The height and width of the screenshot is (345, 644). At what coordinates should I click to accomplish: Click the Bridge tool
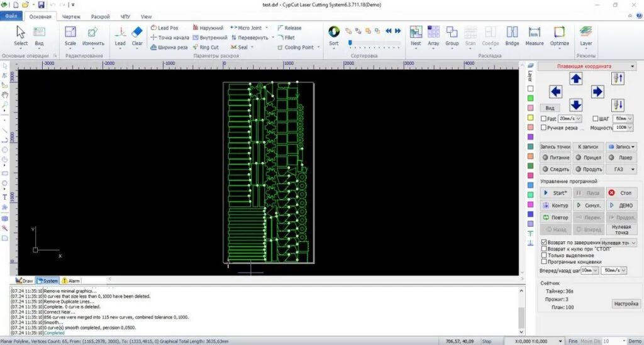tap(512, 36)
